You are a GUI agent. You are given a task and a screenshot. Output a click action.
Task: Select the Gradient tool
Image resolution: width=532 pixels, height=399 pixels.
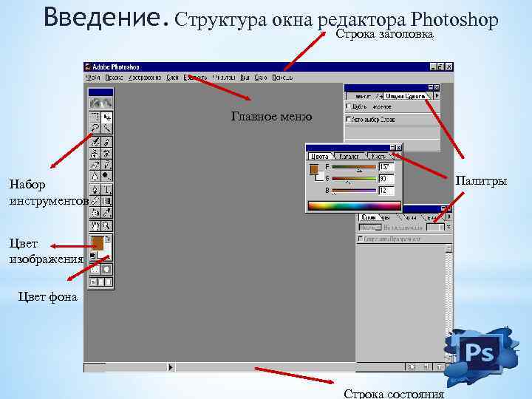(107, 201)
